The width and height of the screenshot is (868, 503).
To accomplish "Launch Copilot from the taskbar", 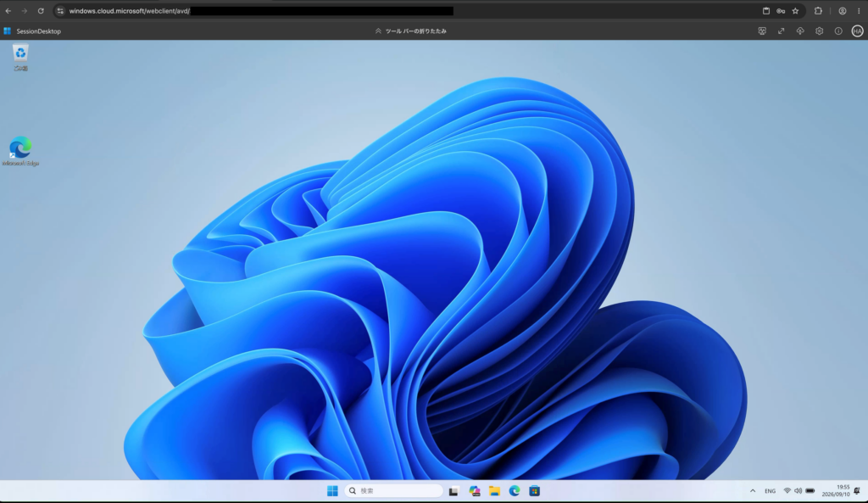I will pyautogui.click(x=475, y=491).
